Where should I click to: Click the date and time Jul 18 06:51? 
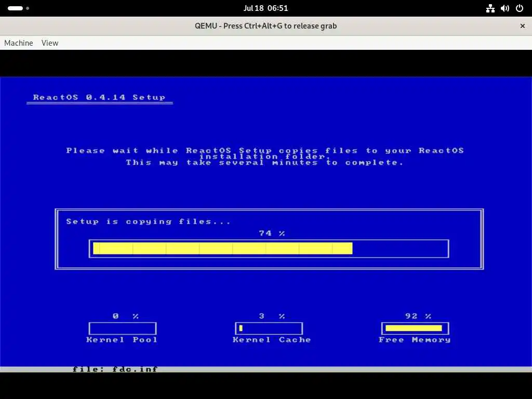coord(265,8)
